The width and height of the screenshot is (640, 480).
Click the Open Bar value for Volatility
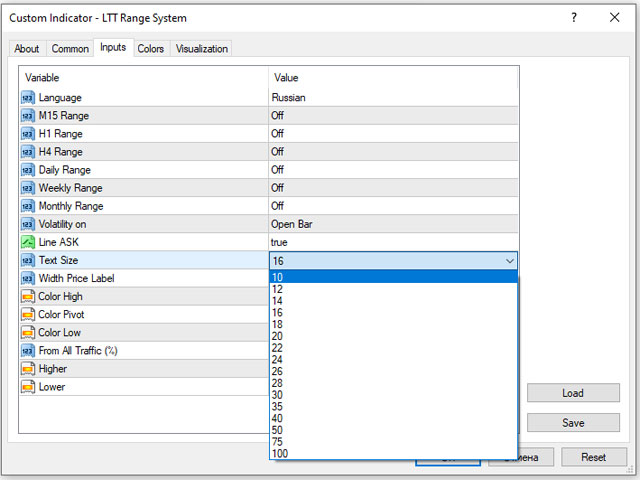pos(292,224)
